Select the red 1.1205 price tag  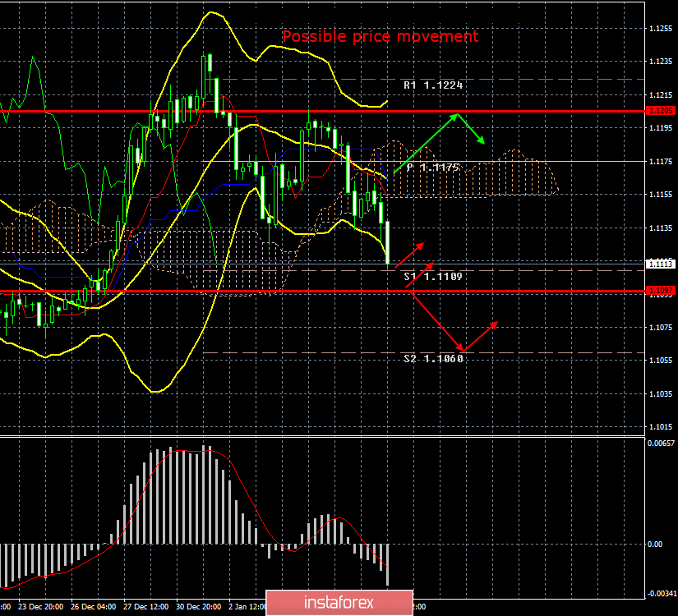click(x=660, y=111)
